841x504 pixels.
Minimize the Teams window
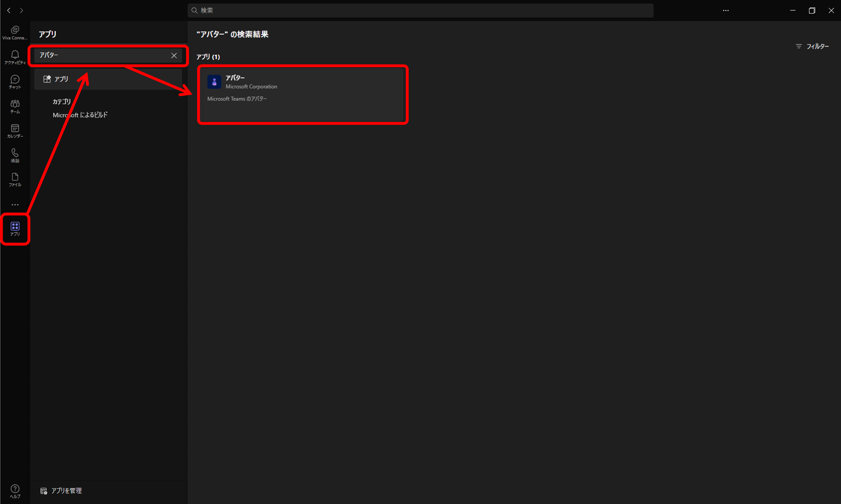point(792,11)
